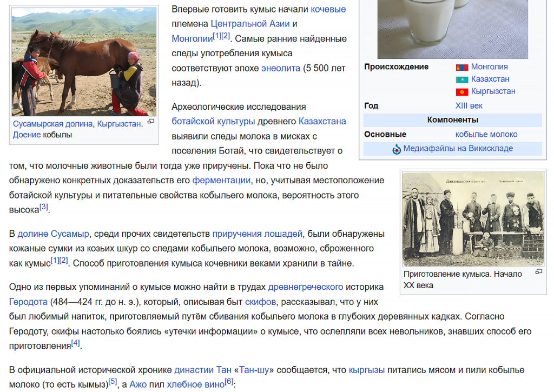Screen dimensions: 554x392
Task: Open the «ферментации» link
Action: tap(221, 180)
